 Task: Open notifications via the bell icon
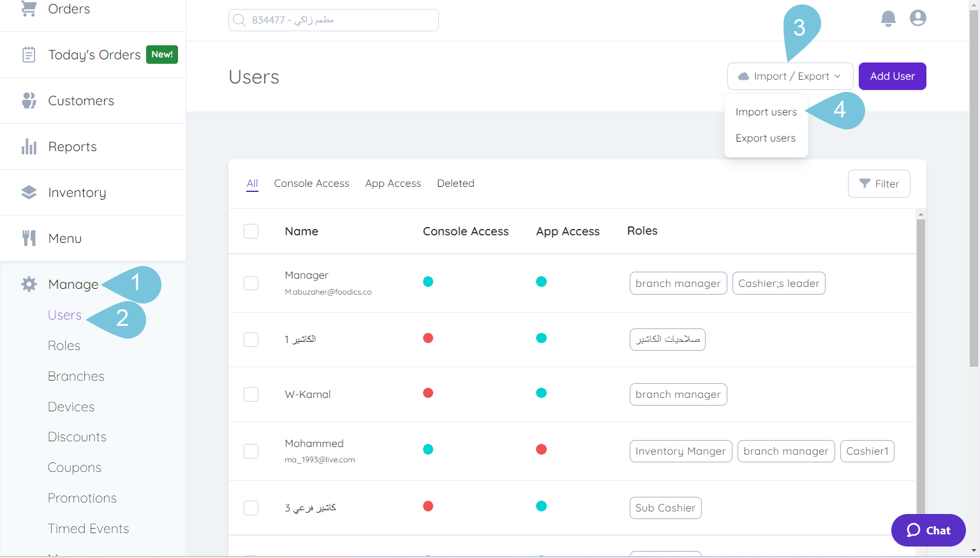(x=887, y=18)
